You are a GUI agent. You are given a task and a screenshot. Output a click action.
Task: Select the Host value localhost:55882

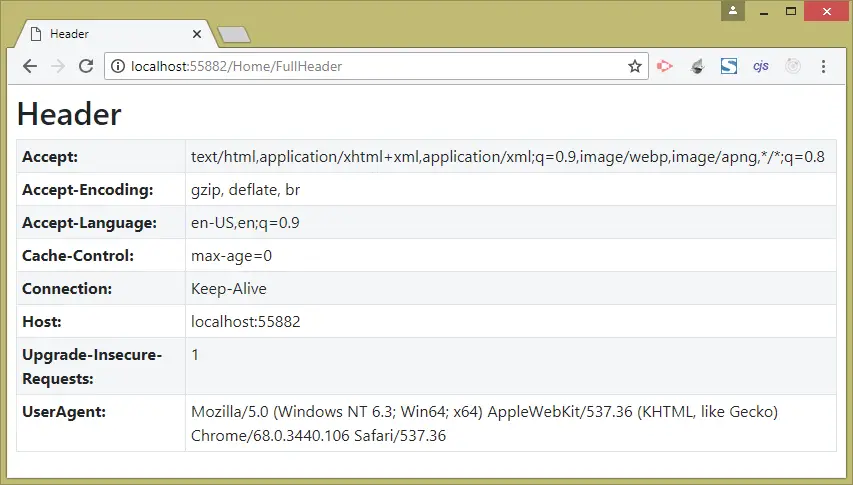pos(245,322)
